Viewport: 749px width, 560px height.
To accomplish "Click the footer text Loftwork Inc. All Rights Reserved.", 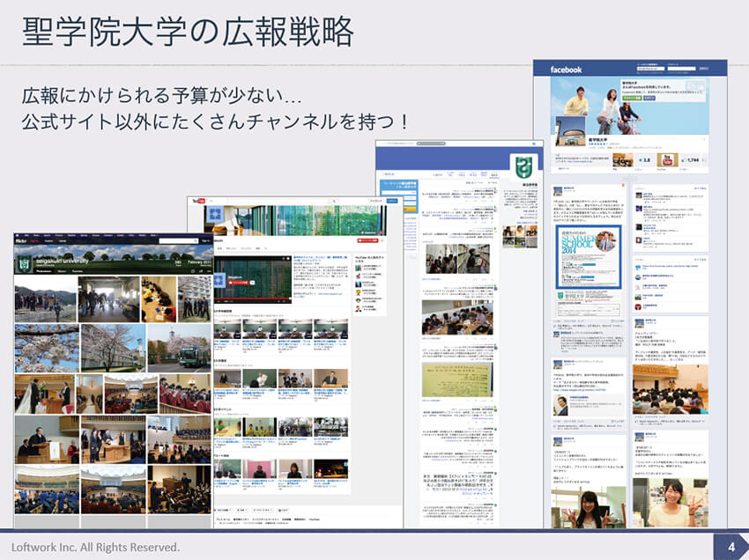I will click(95, 547).
